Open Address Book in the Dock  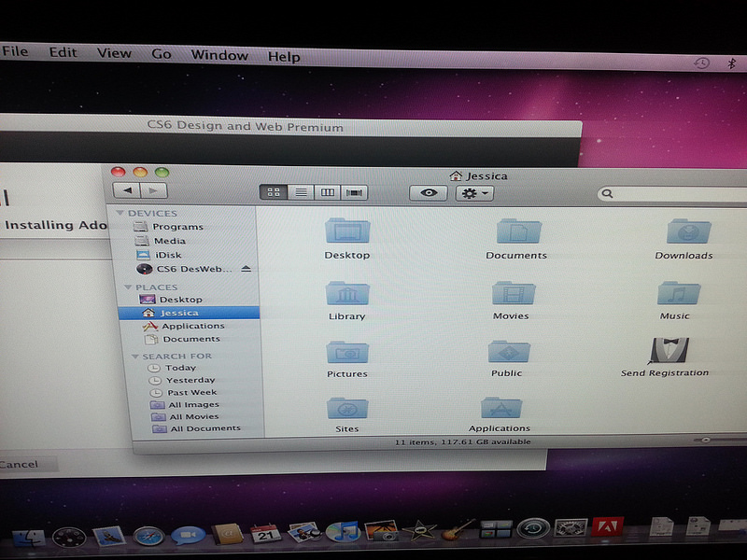pos(227,534)
